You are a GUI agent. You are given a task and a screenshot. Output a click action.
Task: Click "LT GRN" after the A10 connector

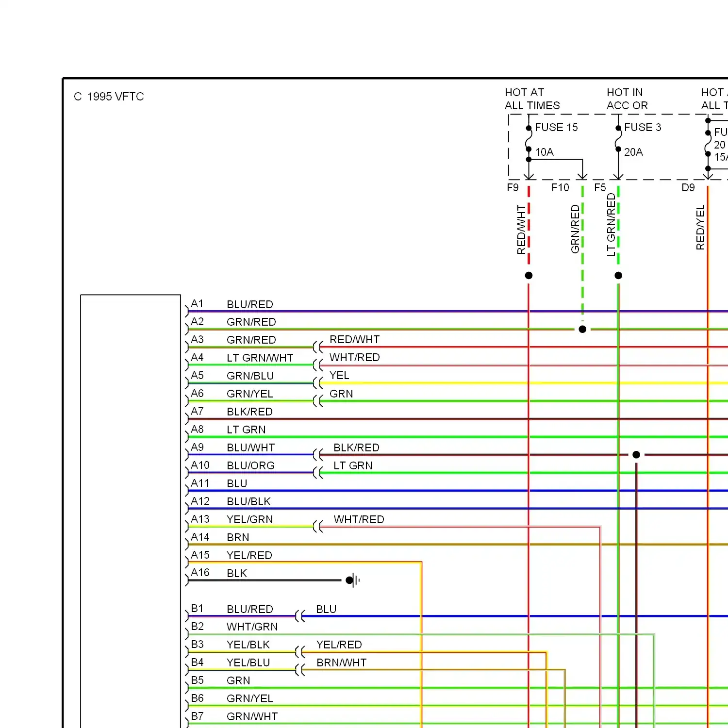click(x=353, y=465)
